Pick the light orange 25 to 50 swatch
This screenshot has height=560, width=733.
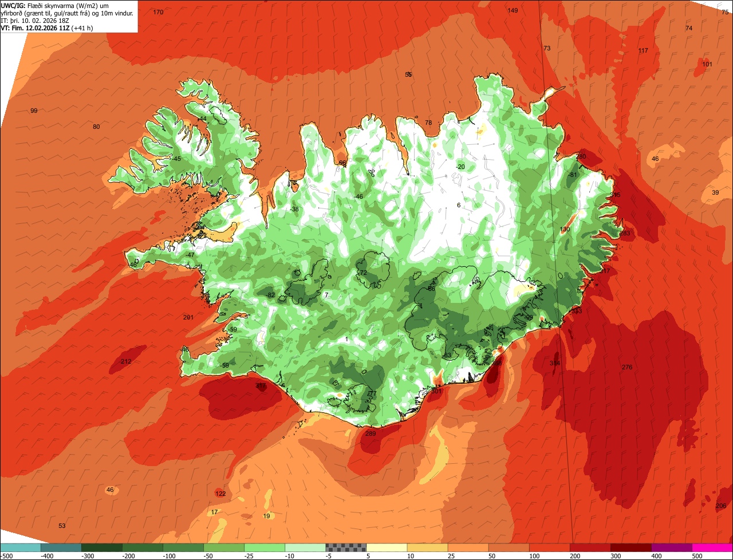pos(468,547)
